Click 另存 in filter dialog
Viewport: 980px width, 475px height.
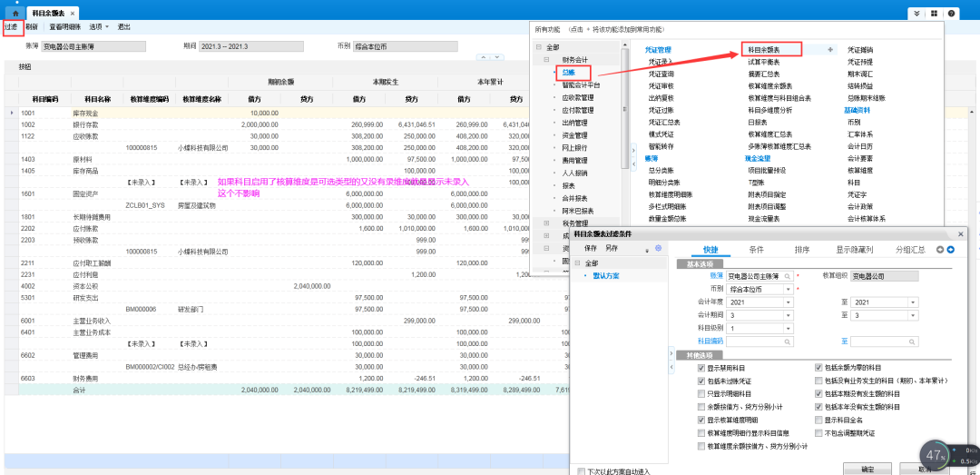[612, 249]
